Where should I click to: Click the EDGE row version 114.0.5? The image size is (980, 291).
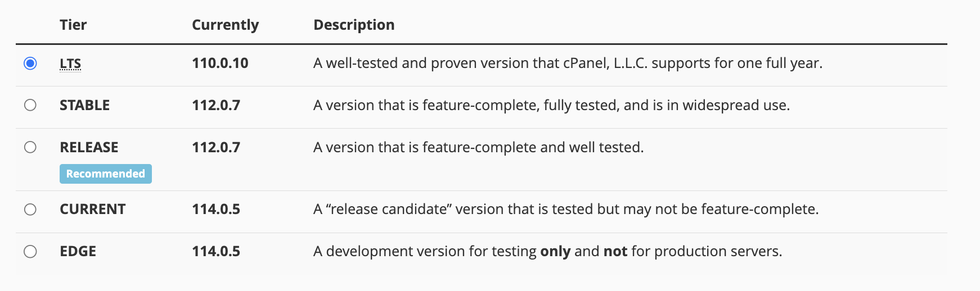point(216,251)
